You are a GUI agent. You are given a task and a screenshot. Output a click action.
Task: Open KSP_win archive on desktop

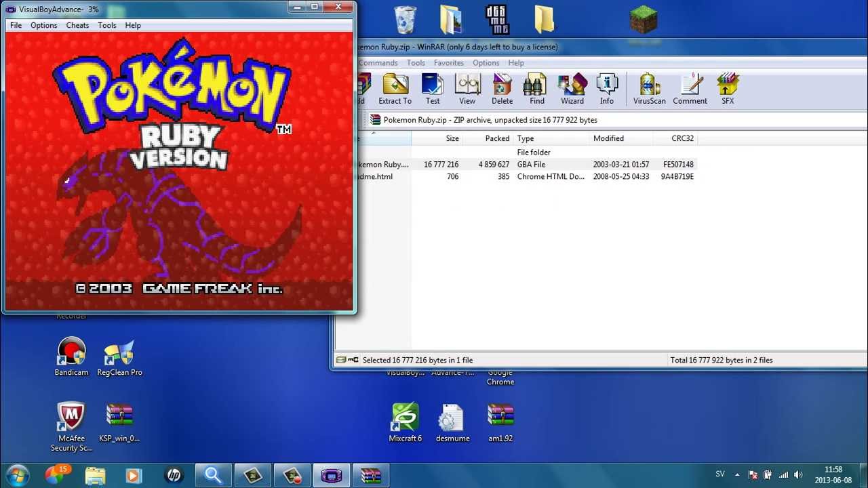click(x=119, y=422)
